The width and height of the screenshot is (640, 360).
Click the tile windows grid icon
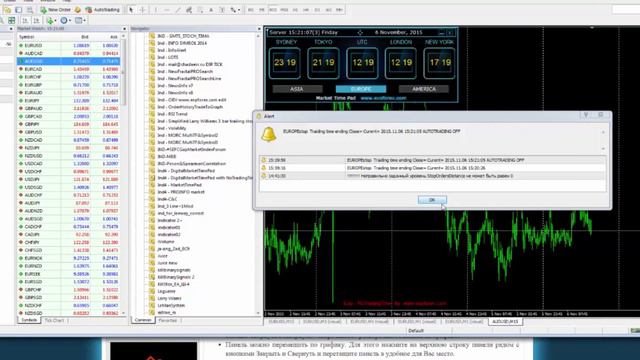click(11, 20)
